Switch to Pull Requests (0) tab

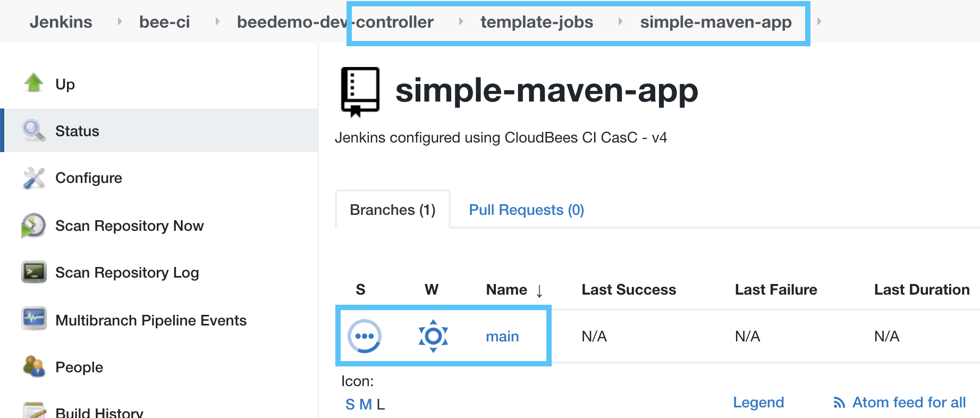pos(526,210)
